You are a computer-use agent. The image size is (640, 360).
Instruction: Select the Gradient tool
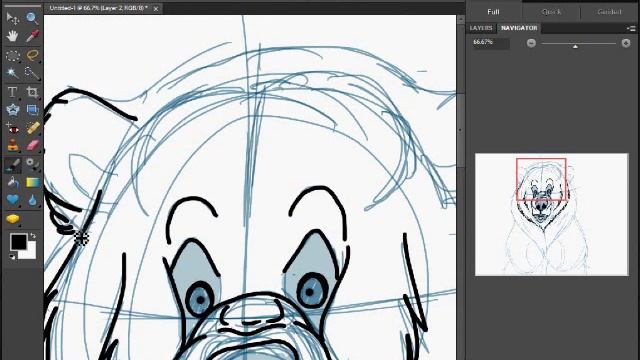tap(32, 182)
